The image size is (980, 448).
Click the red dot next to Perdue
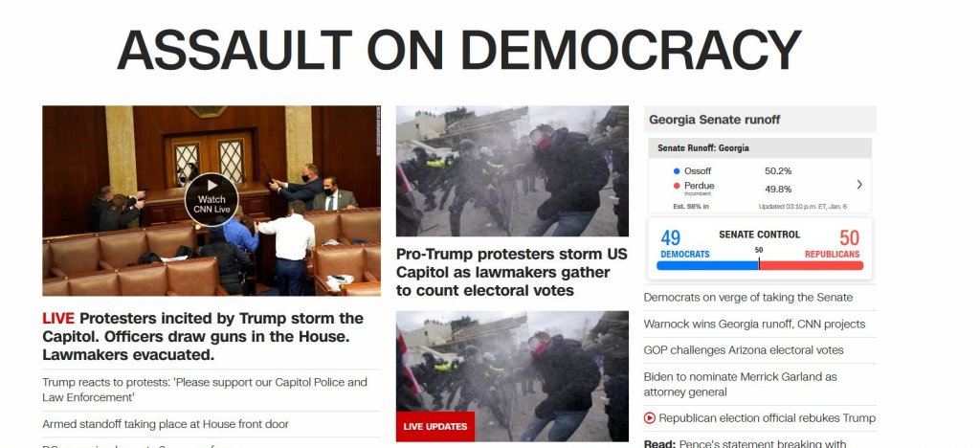677,187
